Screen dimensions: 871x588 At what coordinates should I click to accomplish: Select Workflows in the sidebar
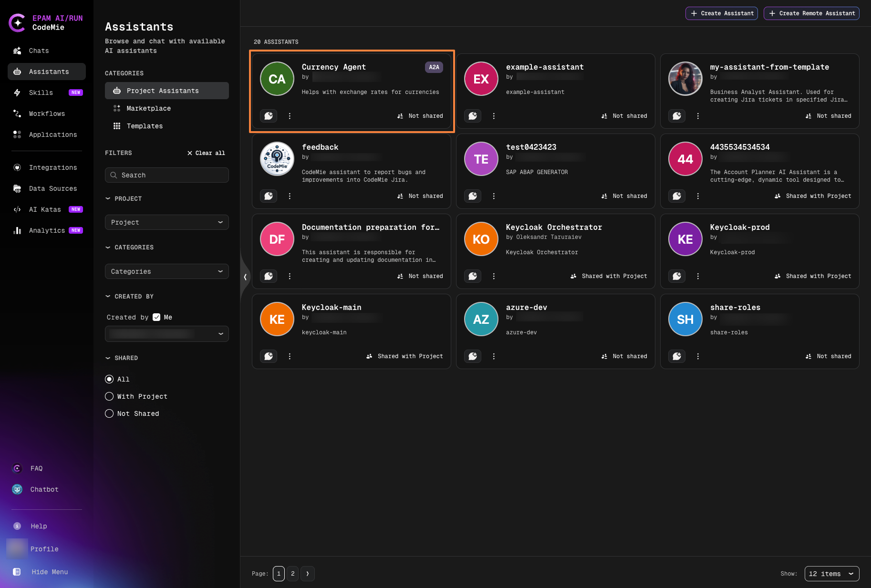point(47,113)
